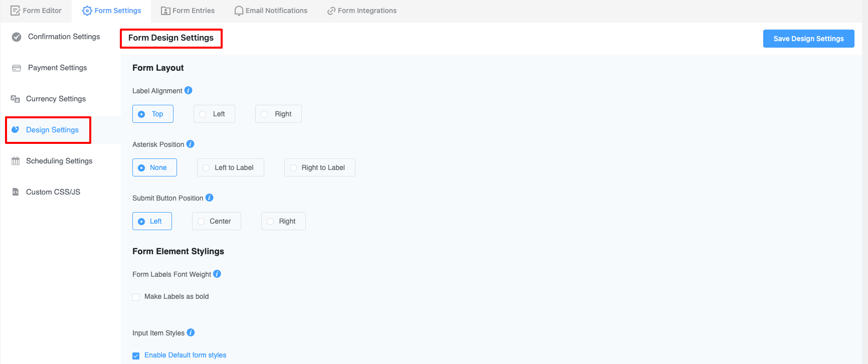This screenshot has width=868, height=364.
Task: Click the Email Notifications bell icon
Action: pos(239,11)
